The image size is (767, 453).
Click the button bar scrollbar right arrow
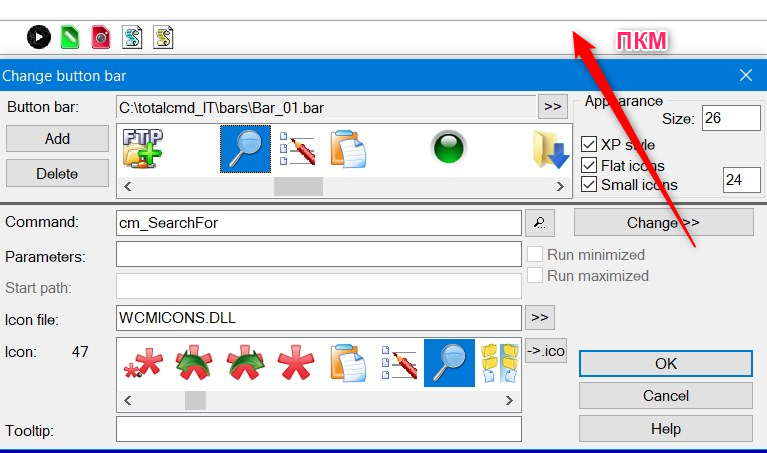560,186
